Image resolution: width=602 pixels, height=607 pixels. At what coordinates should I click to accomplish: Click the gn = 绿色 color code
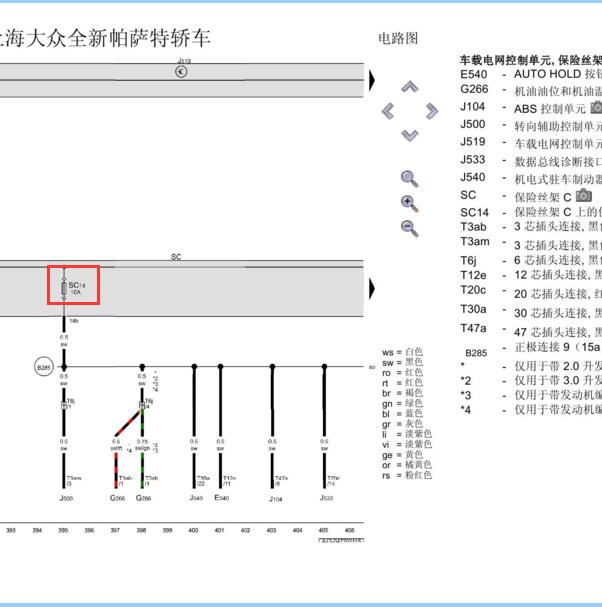(x=402, y=404)
